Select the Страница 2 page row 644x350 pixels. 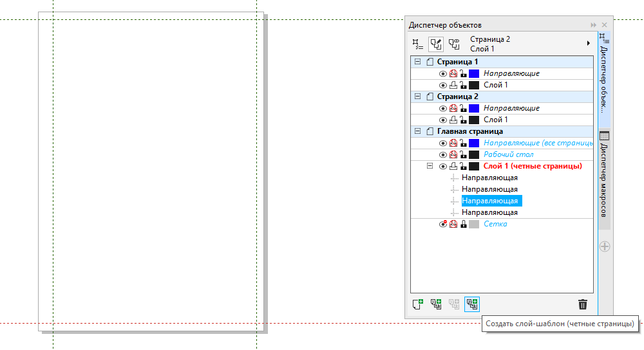point(502,97)
